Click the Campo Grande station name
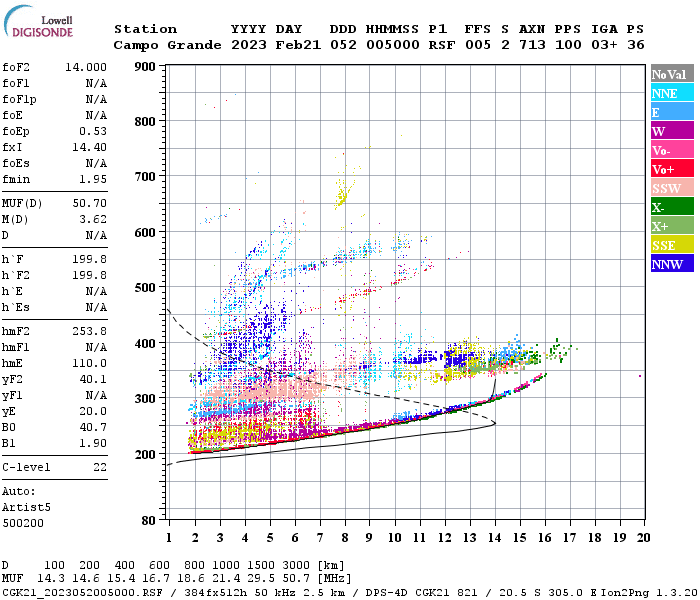The height and width of the screenshot is (600, 700). click(167, 45)
